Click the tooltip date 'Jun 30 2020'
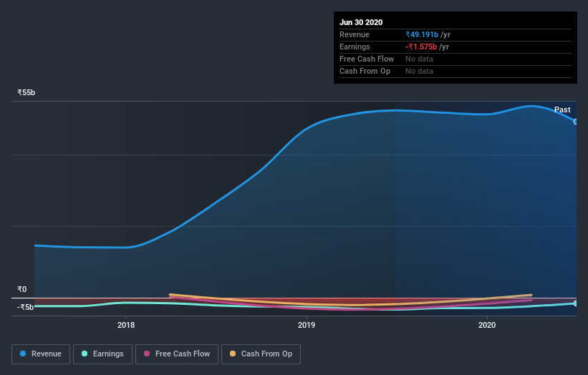 tap(361, 22)
